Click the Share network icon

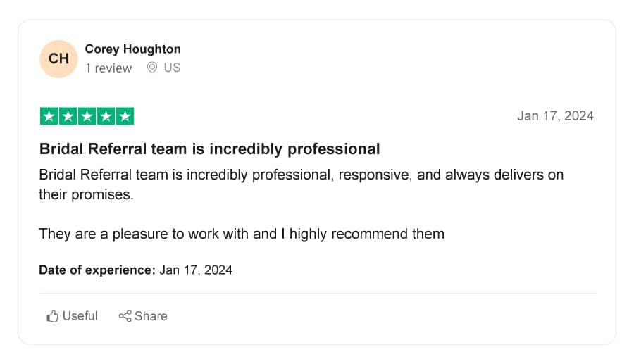[x=125, y=316]
